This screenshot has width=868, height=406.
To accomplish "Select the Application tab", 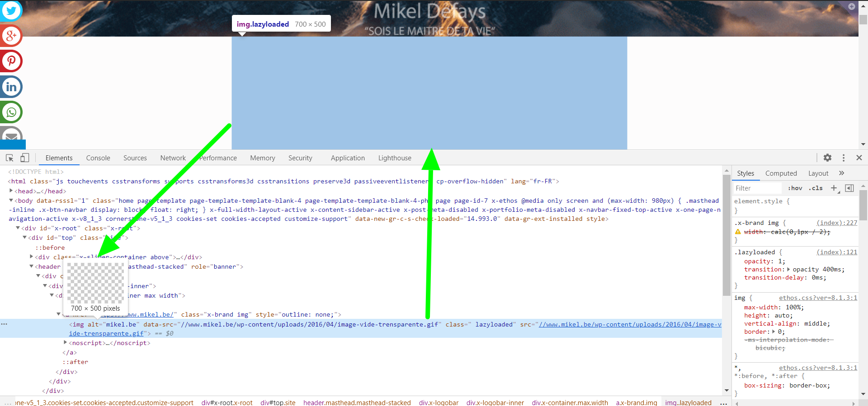I will [x=348, y=158].
